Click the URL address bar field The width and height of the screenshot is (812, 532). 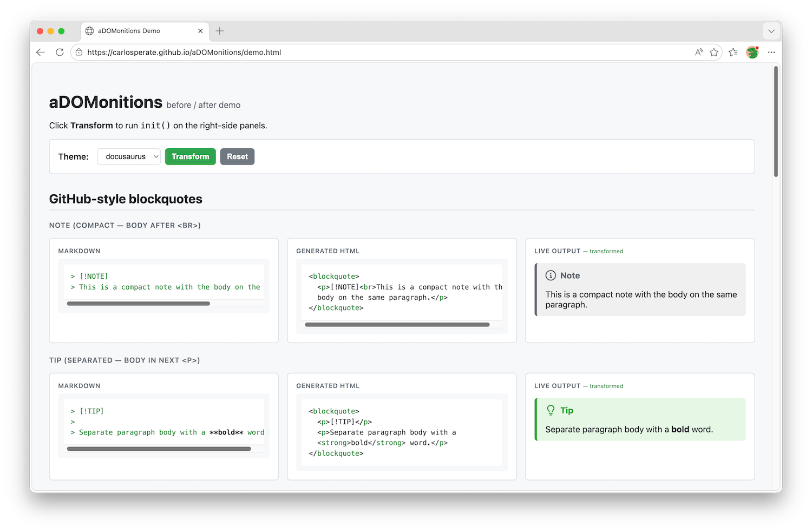[x=379, y=52]
